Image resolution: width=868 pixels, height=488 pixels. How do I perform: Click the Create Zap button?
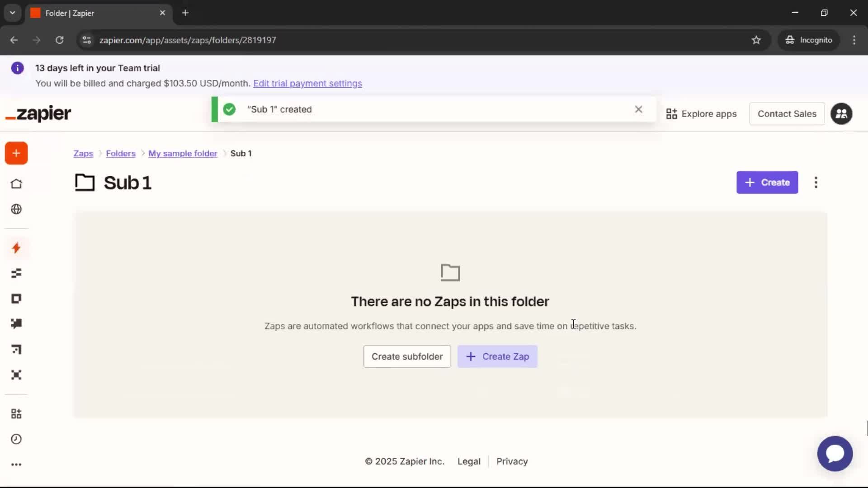coord(497,357)
